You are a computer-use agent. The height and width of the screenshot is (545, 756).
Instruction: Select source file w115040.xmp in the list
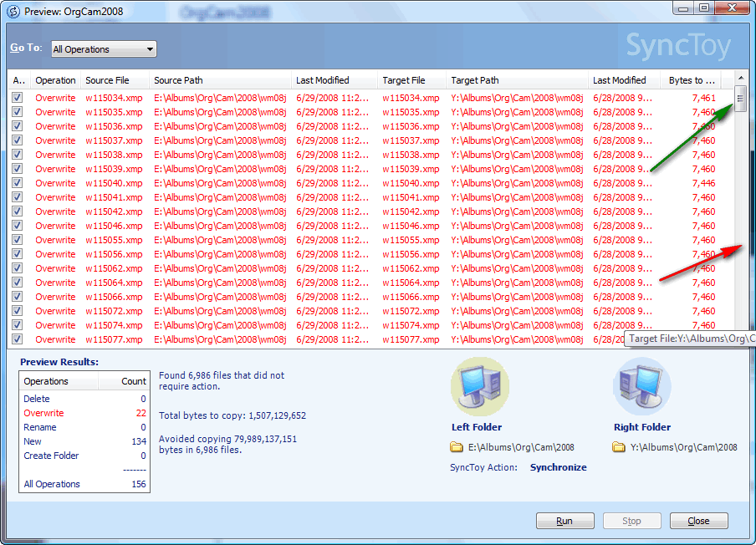115,183
